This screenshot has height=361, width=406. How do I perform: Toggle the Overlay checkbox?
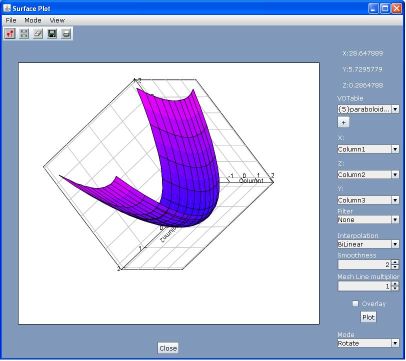(x=355, y=304)
